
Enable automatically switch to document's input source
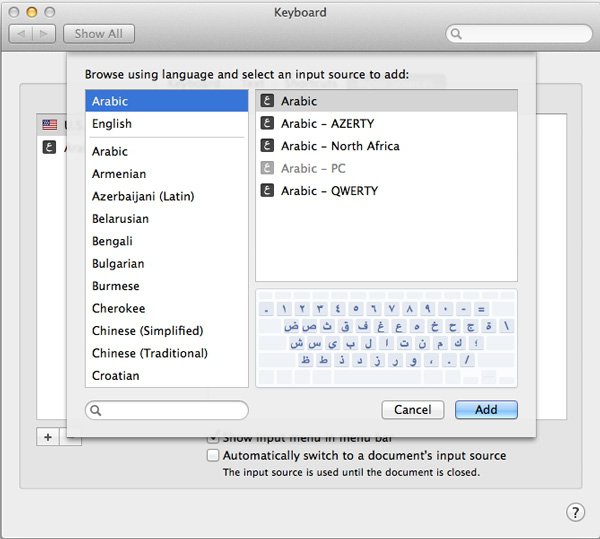[x=212, y=455]
